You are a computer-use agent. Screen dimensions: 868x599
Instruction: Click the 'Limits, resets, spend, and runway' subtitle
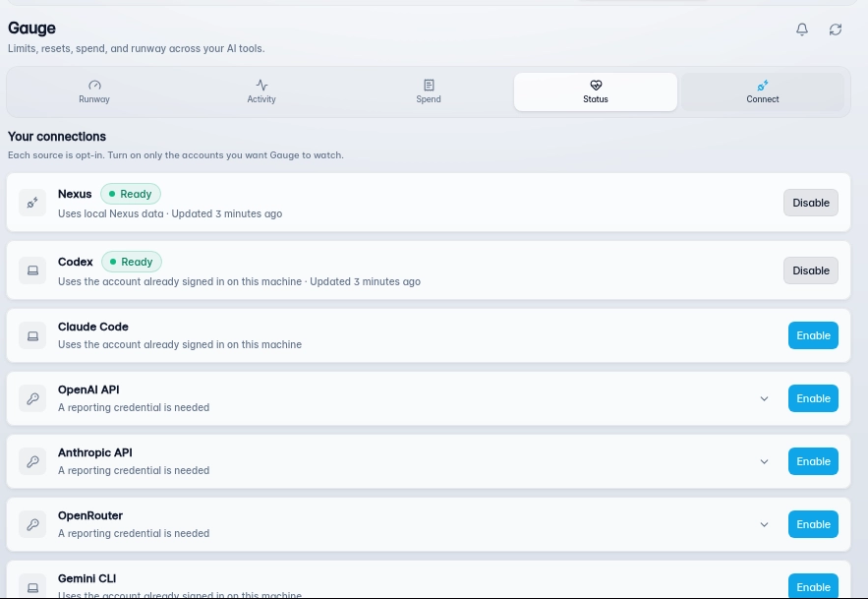[x=137, y=49]
